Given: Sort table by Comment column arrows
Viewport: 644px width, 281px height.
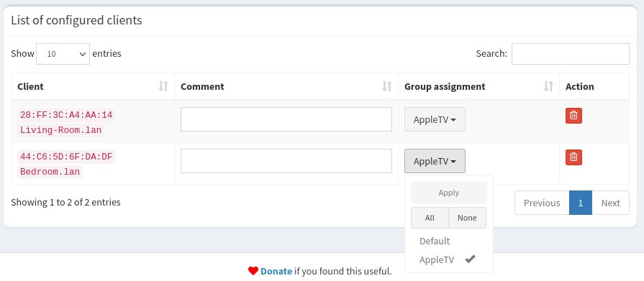Looking at the screenshot, I should (387, 86).
